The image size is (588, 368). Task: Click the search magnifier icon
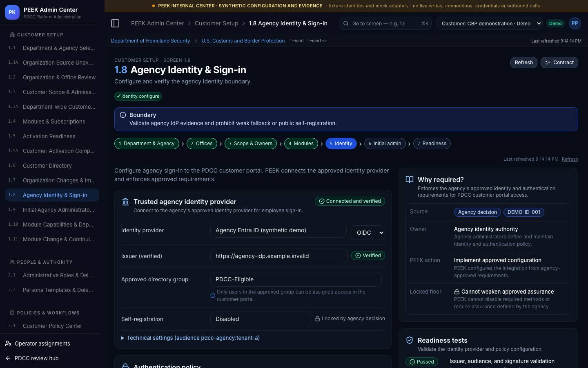[346, 23]
